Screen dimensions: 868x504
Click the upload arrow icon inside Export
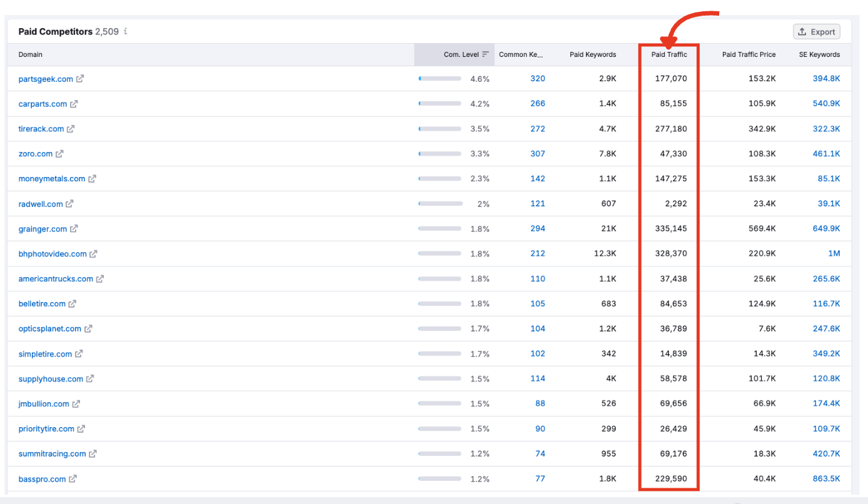pos(800,31)
